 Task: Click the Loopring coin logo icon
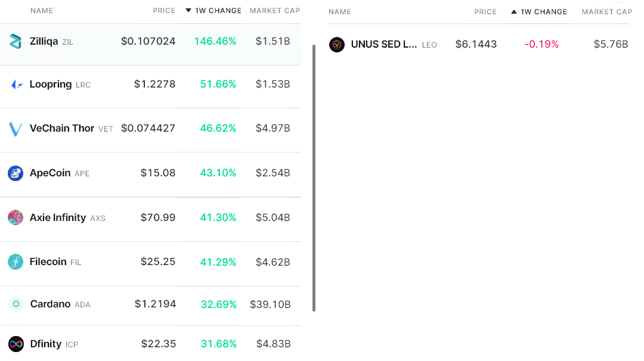point(16,85)
